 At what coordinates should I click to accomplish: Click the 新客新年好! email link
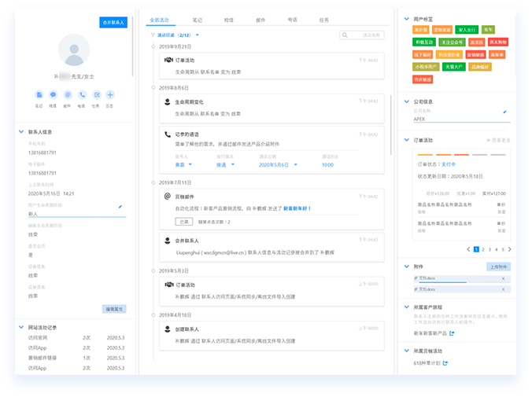(297, 208)
